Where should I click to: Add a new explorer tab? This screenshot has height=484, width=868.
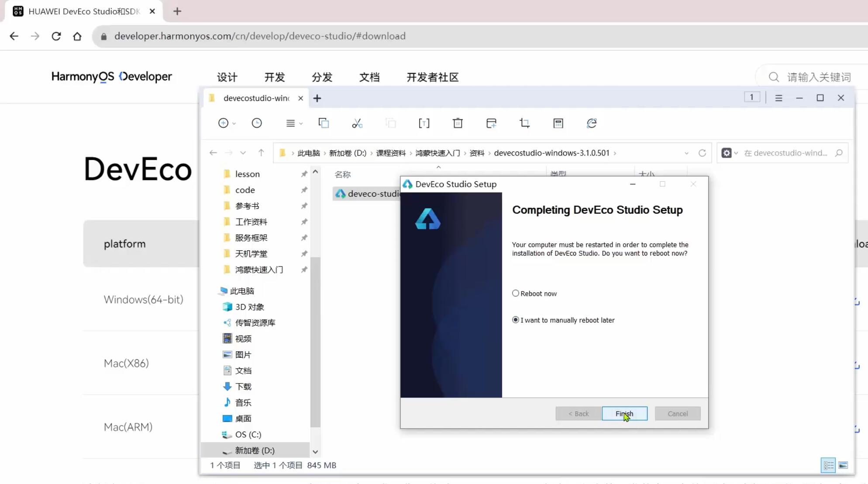pos(317,98)
